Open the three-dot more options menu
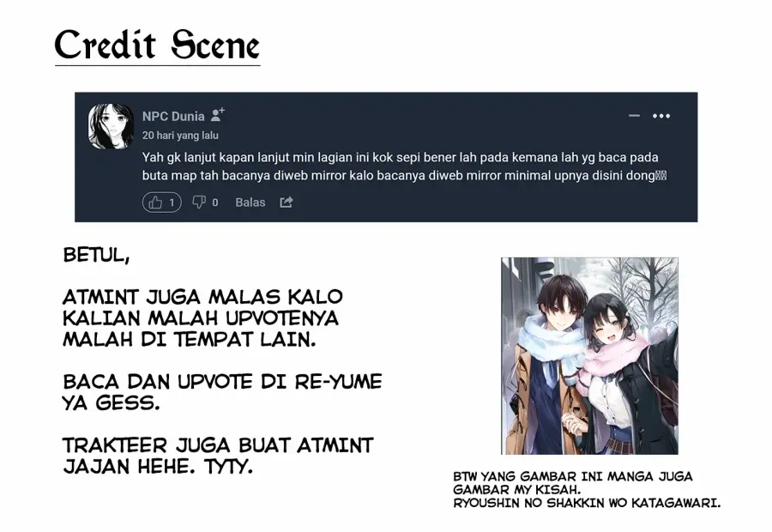The image size is (772, 532). tap(661, 116)
